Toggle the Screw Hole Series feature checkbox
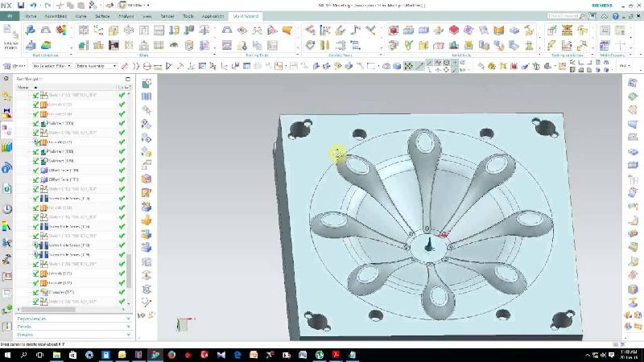The image size is (644, 362). click(x=35, y=198)
